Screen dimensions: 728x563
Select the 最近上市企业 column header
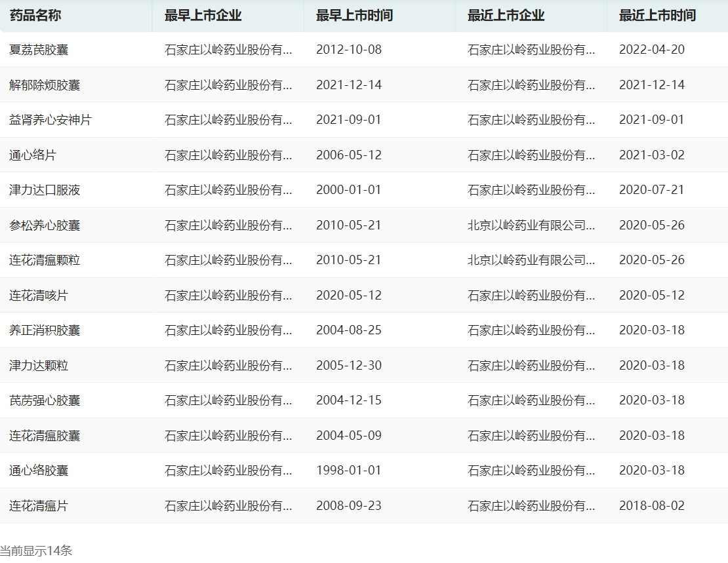click(x=506, y=16)
